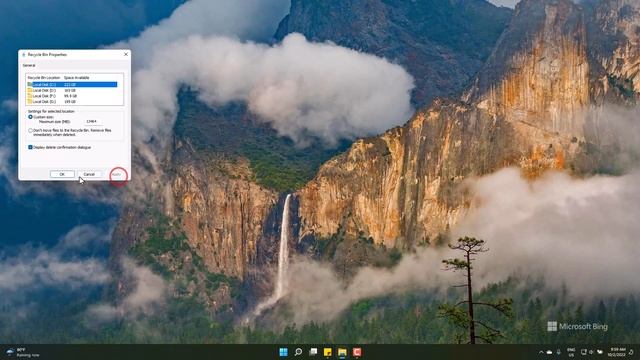Confirm with the OK button
The image size is (640, 360).
[62, 174]
